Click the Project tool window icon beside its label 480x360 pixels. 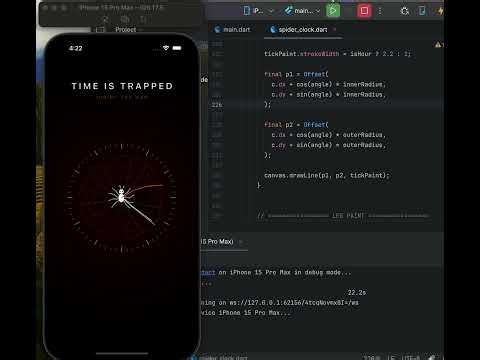click(x=100, y=30)
